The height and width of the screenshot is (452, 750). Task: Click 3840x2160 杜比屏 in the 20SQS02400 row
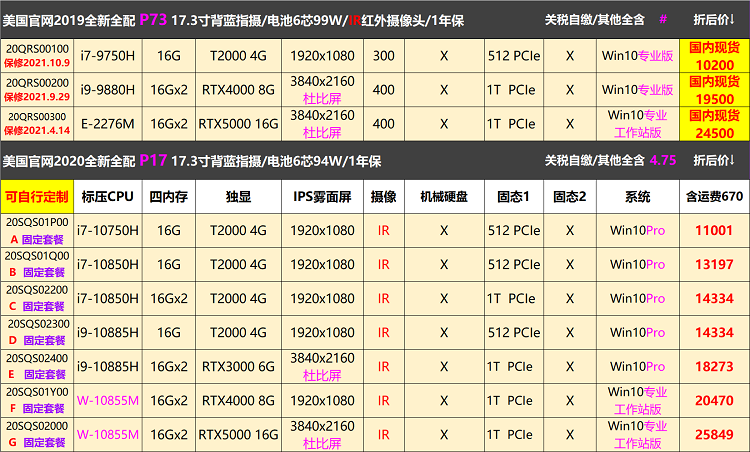click(x=322, y=366)
